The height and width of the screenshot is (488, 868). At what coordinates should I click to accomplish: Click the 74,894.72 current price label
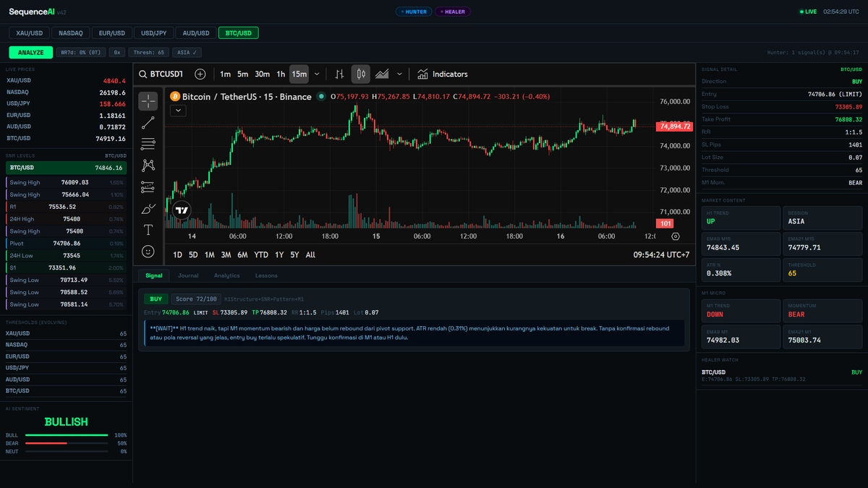pyautogui.click(x=674, y=127)
